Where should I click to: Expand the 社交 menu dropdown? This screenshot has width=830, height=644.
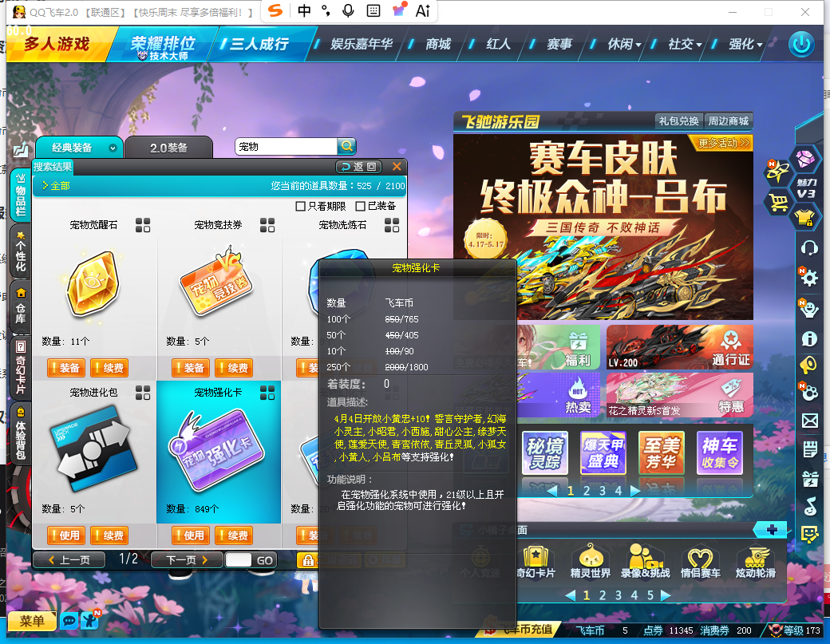[699, 45]
